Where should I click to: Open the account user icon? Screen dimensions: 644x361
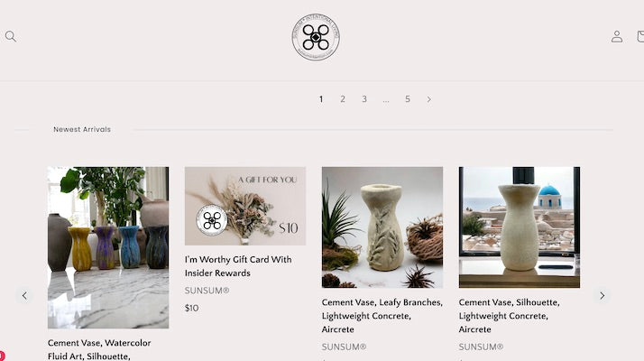pyautogui.click(x=616, y=37)
